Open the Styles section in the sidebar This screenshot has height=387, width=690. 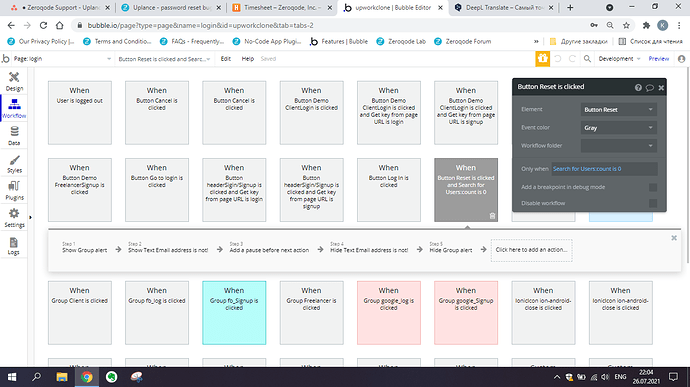click(x=14, y=164)
